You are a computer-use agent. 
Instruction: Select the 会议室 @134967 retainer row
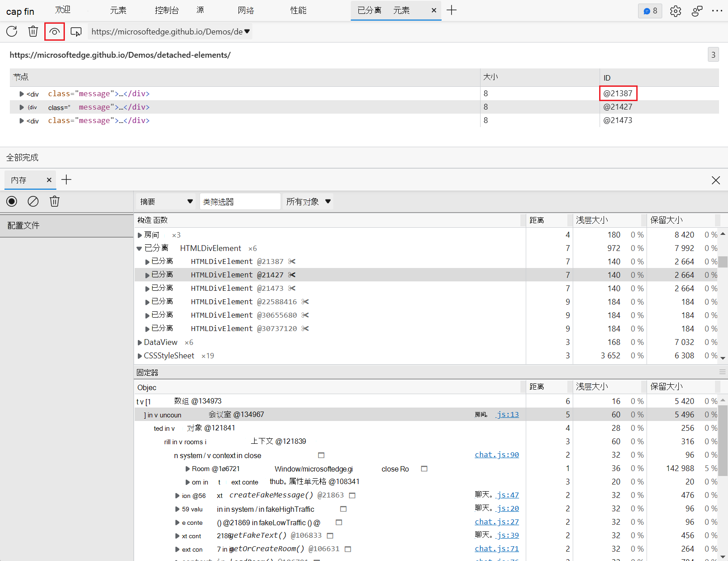tap(330, 415)
